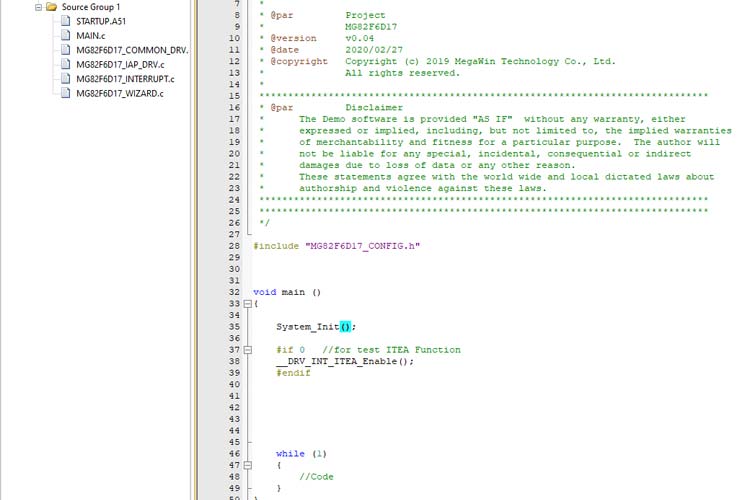
Task: Click the MG82F6D17_WIZARD.c file icon
Action: point(65,93)
